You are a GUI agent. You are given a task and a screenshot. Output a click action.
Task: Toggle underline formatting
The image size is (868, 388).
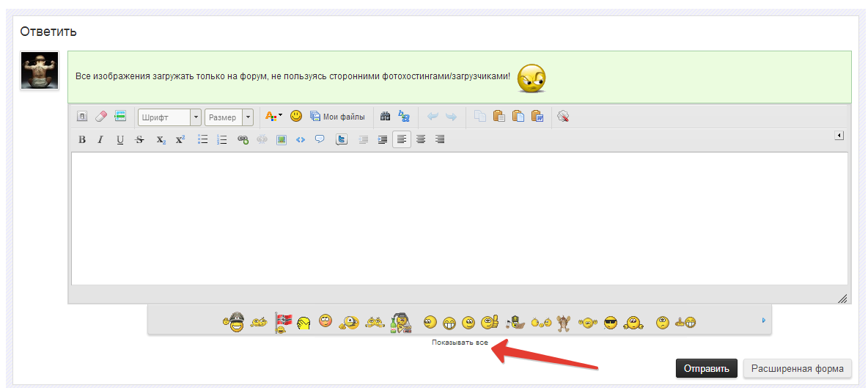point(119,139)
